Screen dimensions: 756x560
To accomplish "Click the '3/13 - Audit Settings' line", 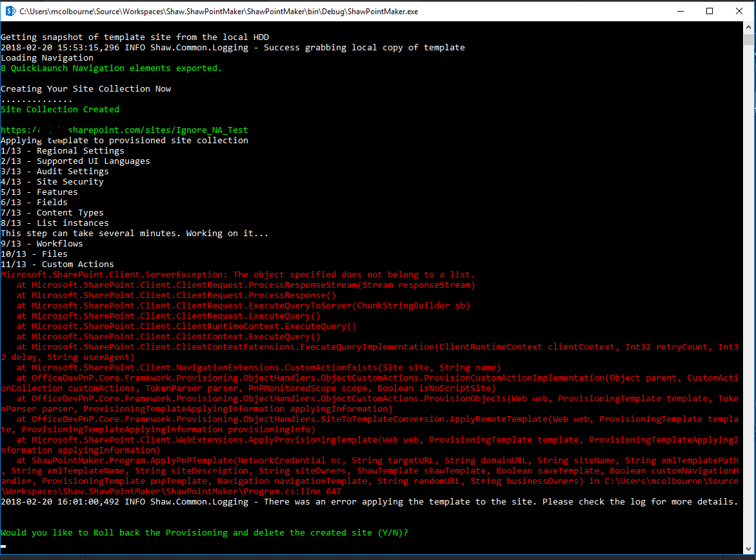I will pyautogui.click(x=55, y=171).
